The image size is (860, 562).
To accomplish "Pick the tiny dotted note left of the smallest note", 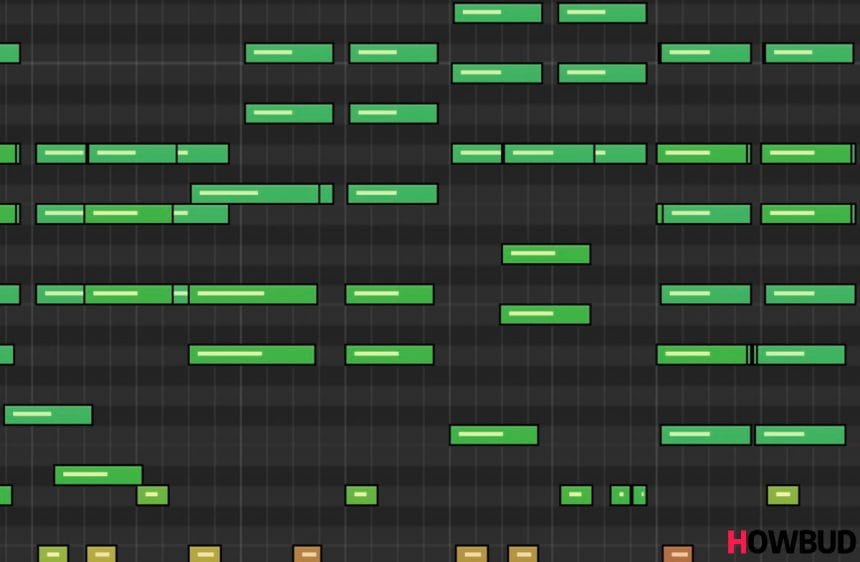I will (x=620, y=495).
